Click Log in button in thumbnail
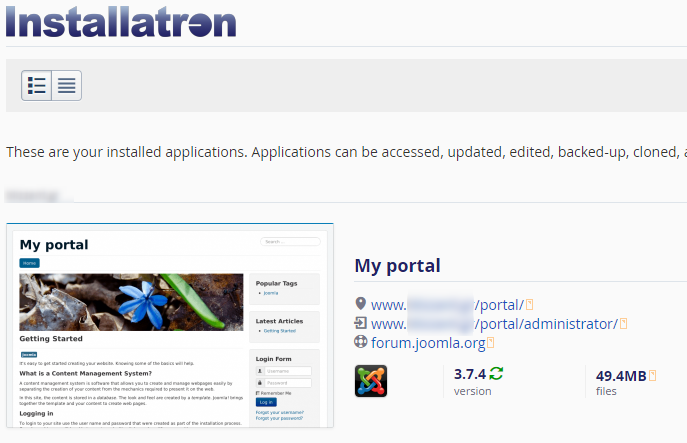 pyautogui.click(x=266, y=402)
